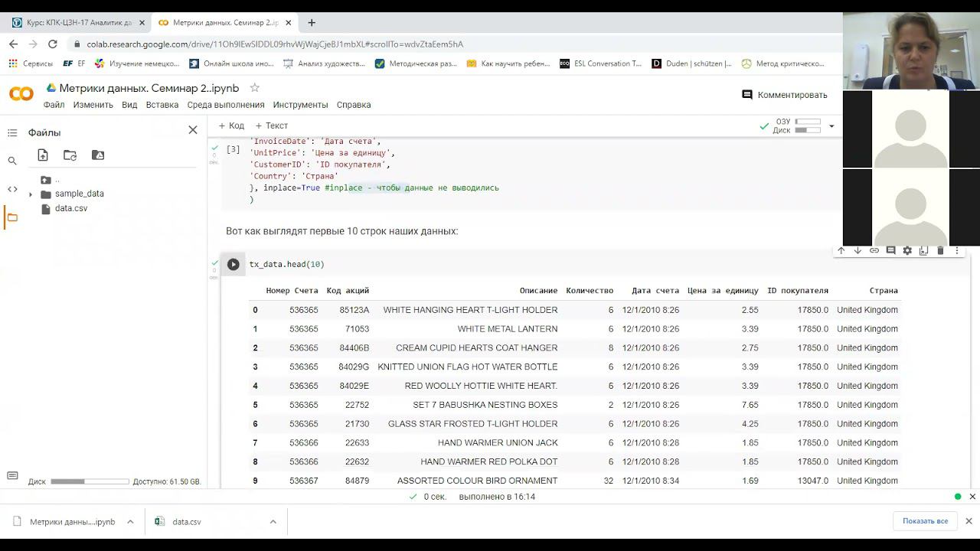980x551 pixels.
Task: Click the upload file icon in Files panel
Action: [x=43, y=155]
